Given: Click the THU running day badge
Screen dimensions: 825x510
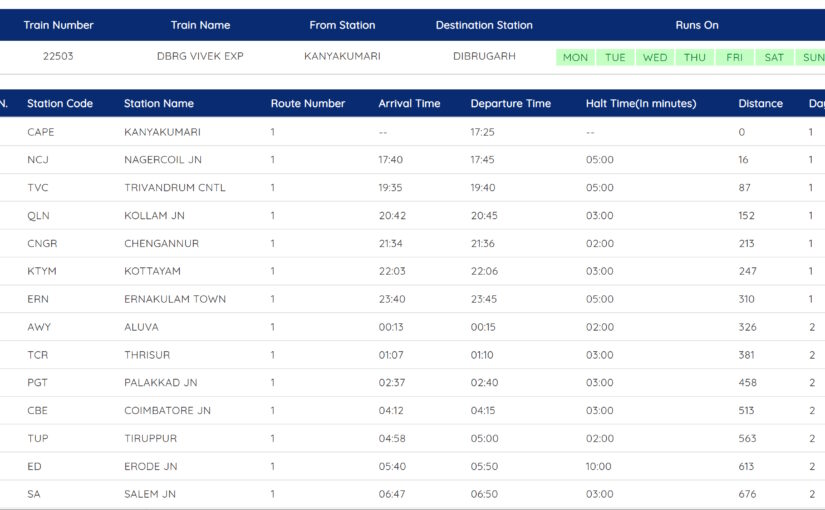Looking at the screenshot, I should [x=695, y=58].
